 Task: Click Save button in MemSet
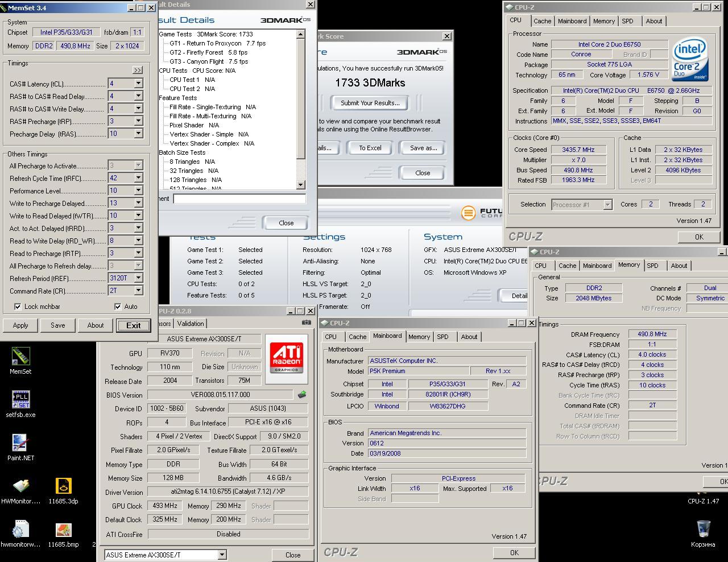57,325
